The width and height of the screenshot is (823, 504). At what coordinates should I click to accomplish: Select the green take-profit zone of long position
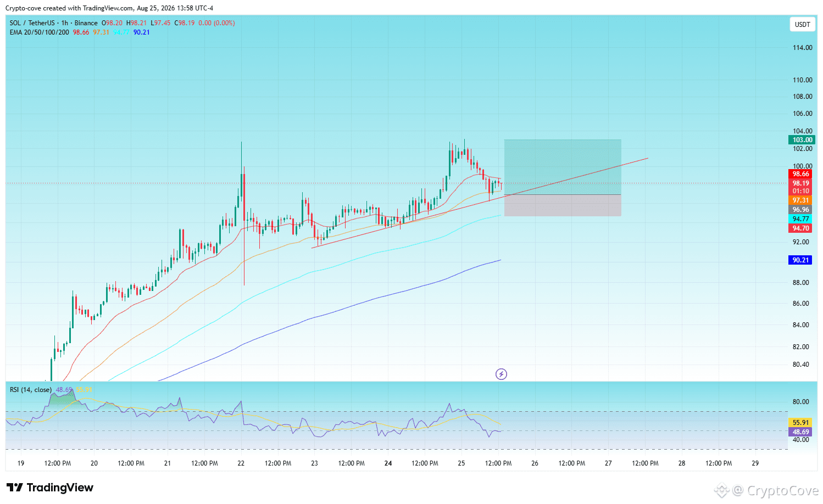point(563,167)
